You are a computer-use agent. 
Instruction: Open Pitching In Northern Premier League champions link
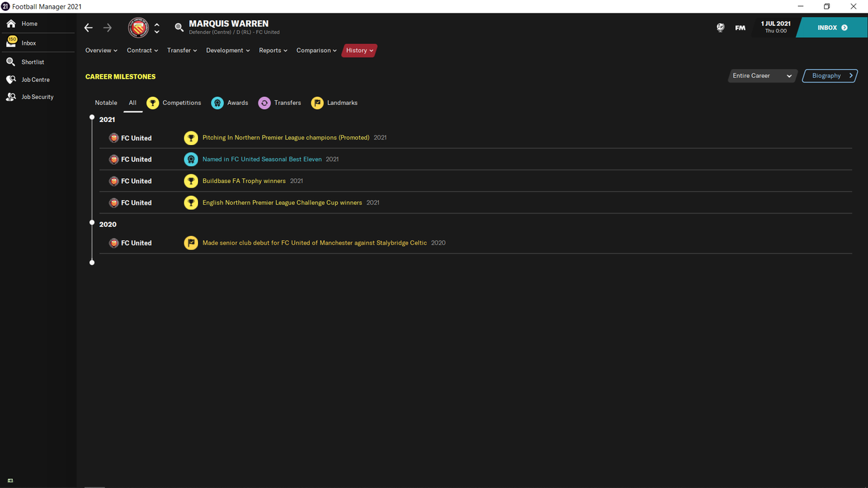286,138
